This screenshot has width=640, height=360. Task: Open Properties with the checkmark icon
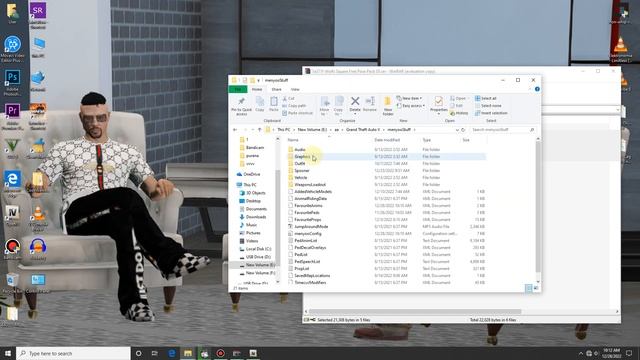click(439, 101)
